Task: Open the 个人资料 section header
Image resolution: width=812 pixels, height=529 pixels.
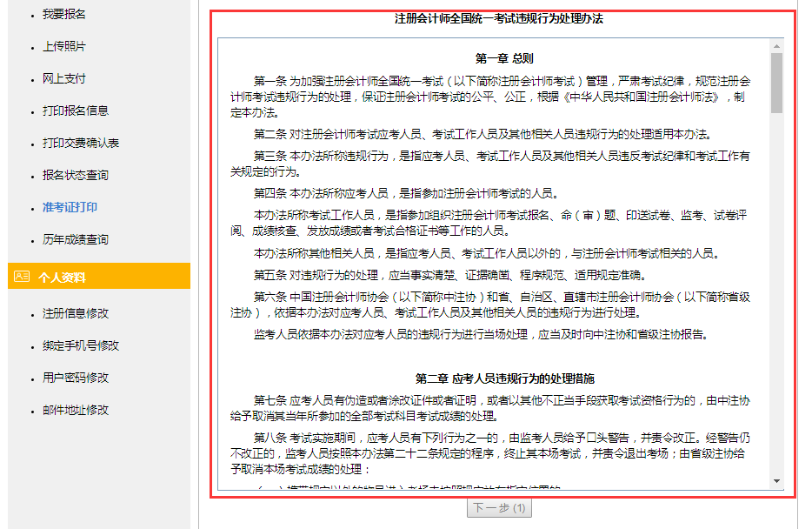Action: (x=63, y=275)
